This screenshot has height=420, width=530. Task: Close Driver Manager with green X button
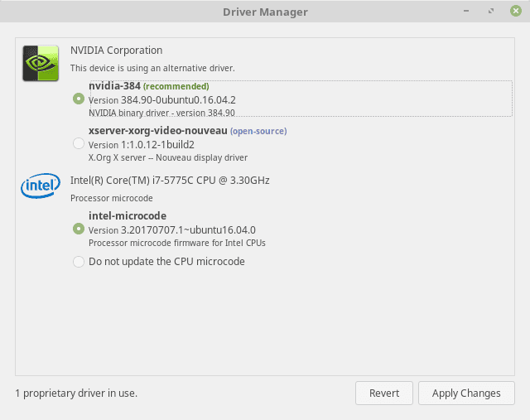pyautogui.click(x=514, y=12)
